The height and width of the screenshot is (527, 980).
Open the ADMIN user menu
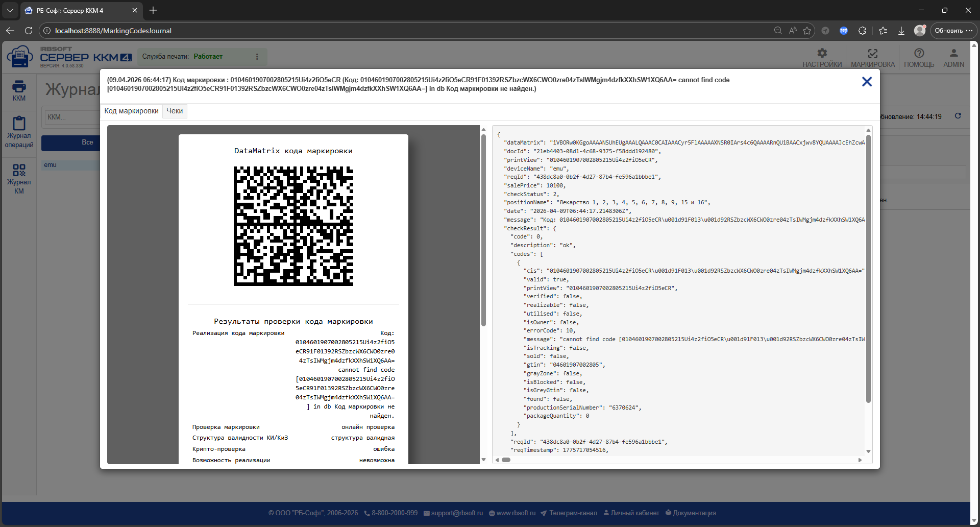(953, 58)
